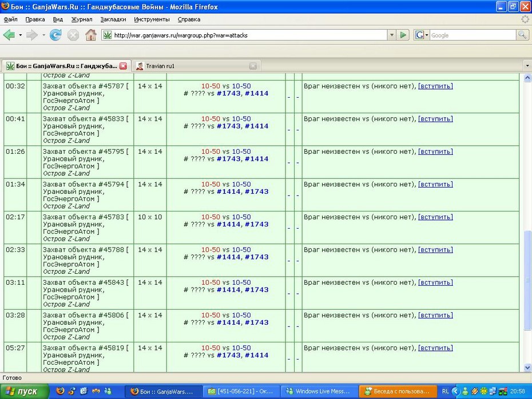532x399 pixels.
Task: Go back with the green Back arrow
Action: pos(9,35)
